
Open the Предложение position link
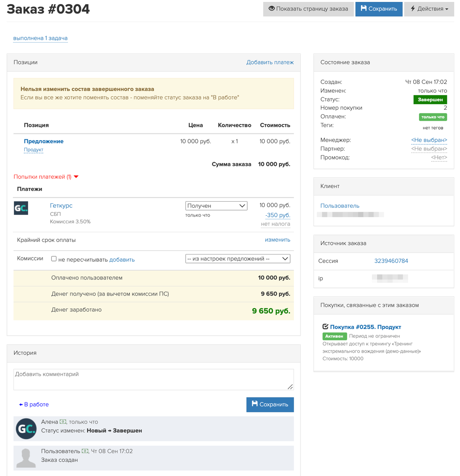[44, 141]
